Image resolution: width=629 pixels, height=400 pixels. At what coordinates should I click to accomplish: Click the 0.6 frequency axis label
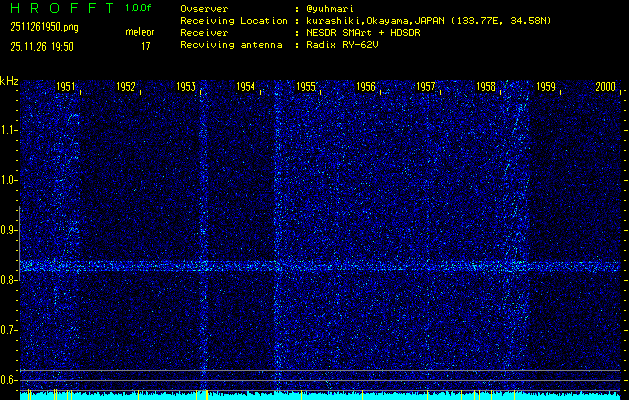click(7, 380)
